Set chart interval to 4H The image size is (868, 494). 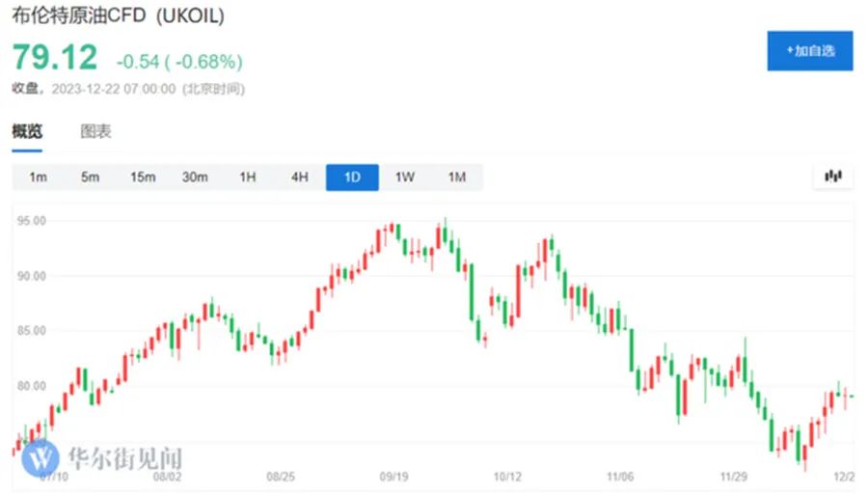pyautogui.click(x=300, y=178)
